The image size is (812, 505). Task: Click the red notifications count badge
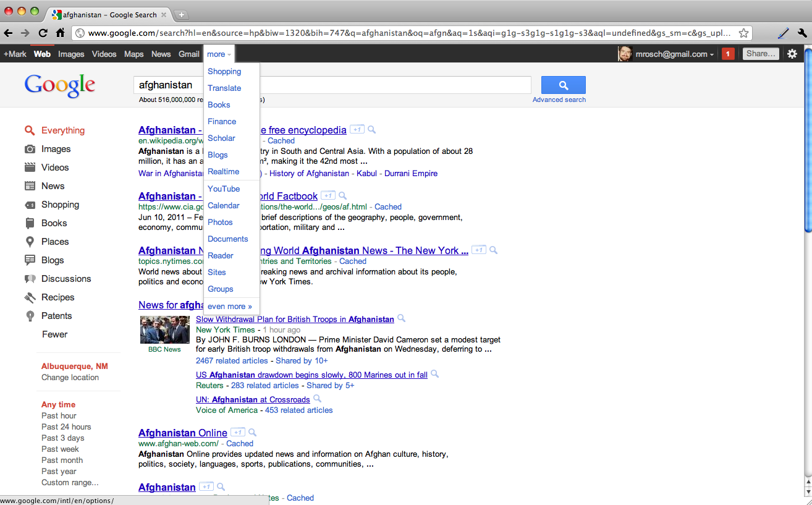[x=728, y=54]
